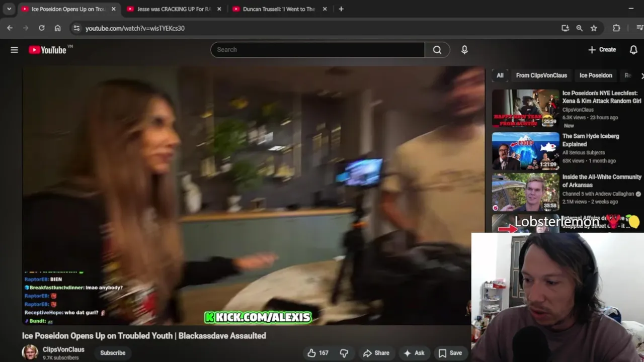Open Channel 5 with Andrew Callaghan channel

[x=598, y=194]
